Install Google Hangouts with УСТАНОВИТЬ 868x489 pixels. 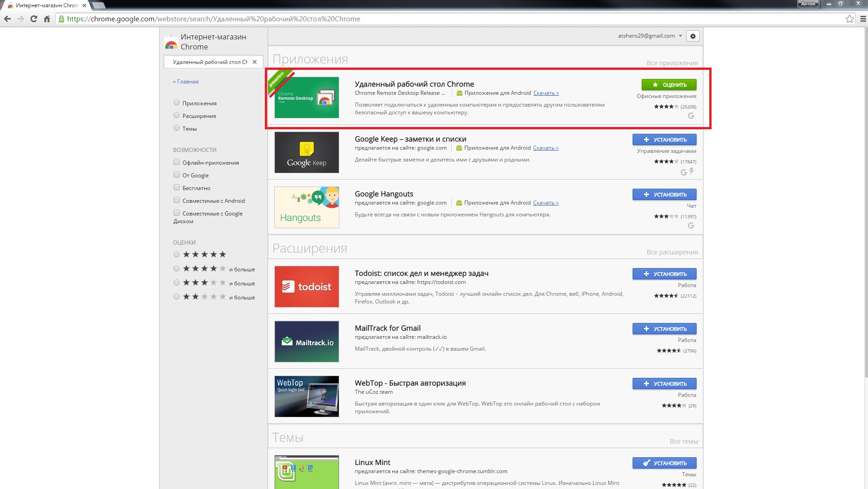click(664, 195)
